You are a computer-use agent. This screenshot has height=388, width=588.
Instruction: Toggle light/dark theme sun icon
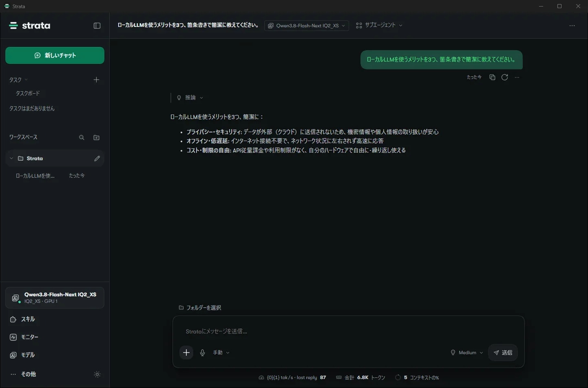pyautogui.click(x=97, y=374)
